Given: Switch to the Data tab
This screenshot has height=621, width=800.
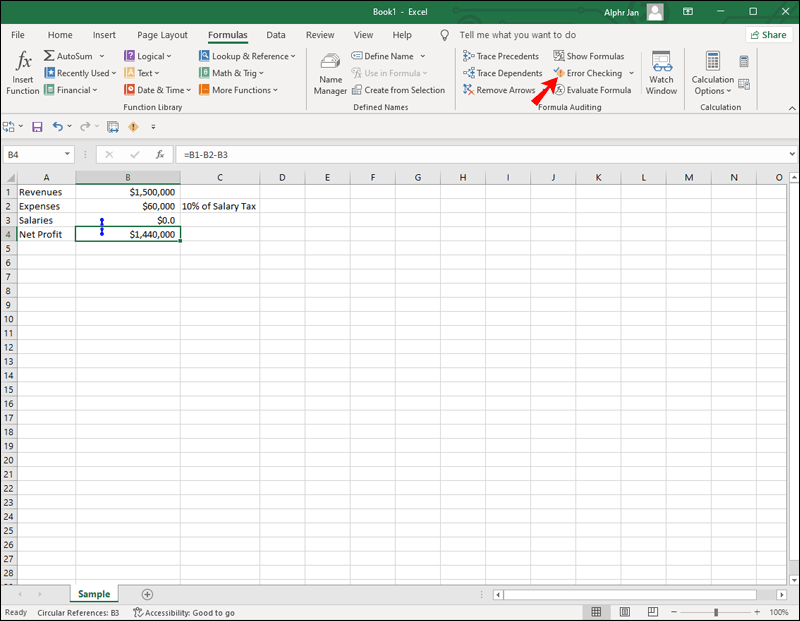Looking at the screenshot, I should (x=276, y=35).
